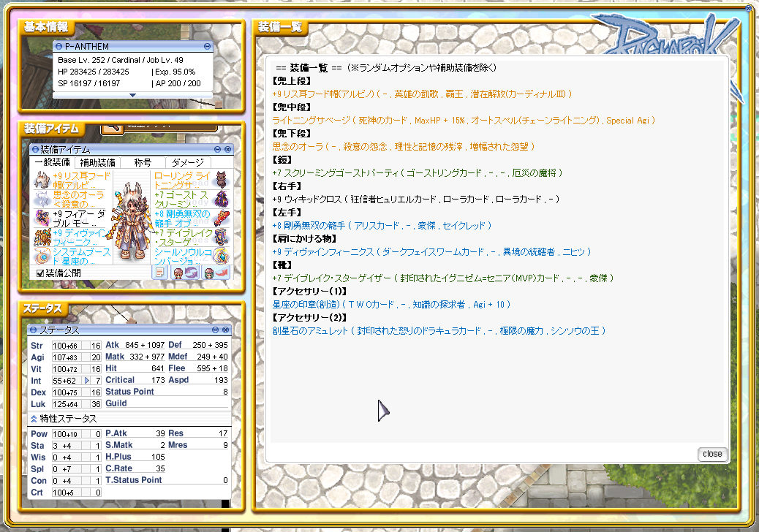This screenshot has width=759, height=532.
Task: Open the 称号 tab
Action: 142,162
